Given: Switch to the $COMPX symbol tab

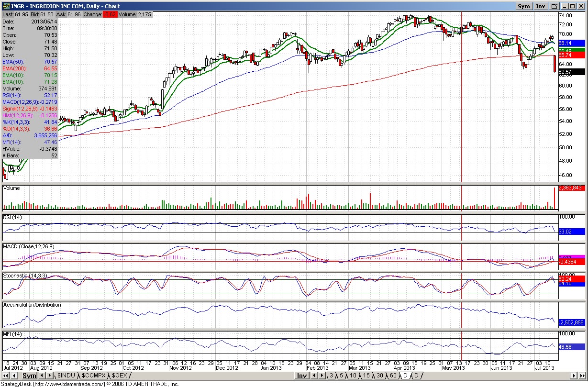Looking at the screenshot, I should (94, 376).
